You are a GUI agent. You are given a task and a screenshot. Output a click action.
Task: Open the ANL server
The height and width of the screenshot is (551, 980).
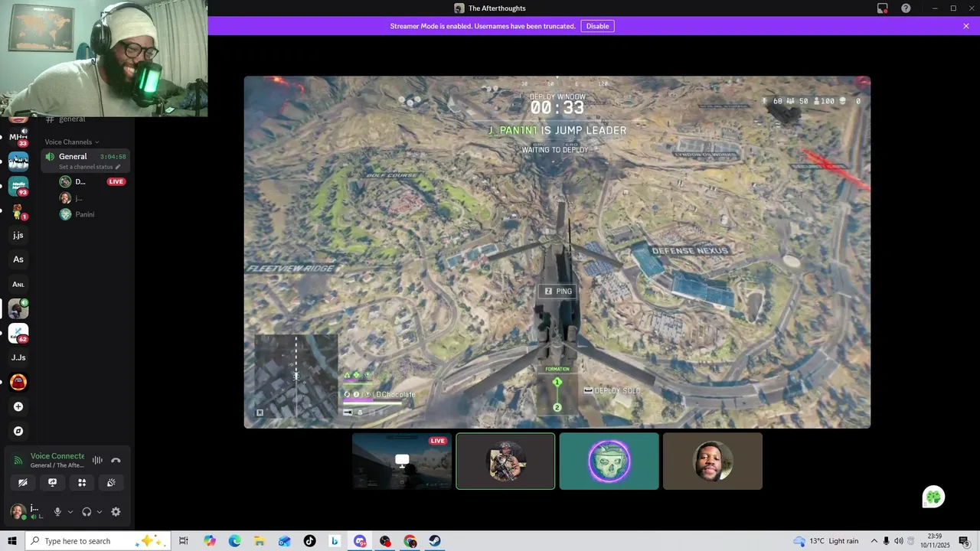(x=18, y=284)
